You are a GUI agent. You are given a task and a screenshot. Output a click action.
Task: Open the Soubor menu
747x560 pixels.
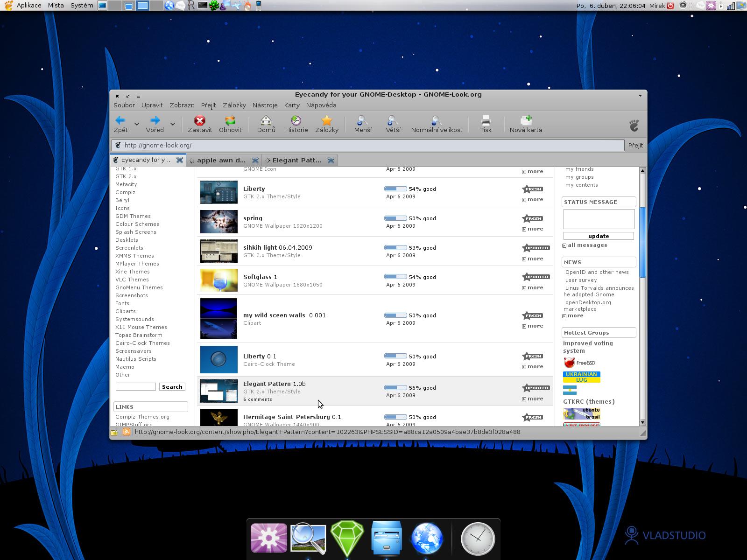(x=124, y=105)
